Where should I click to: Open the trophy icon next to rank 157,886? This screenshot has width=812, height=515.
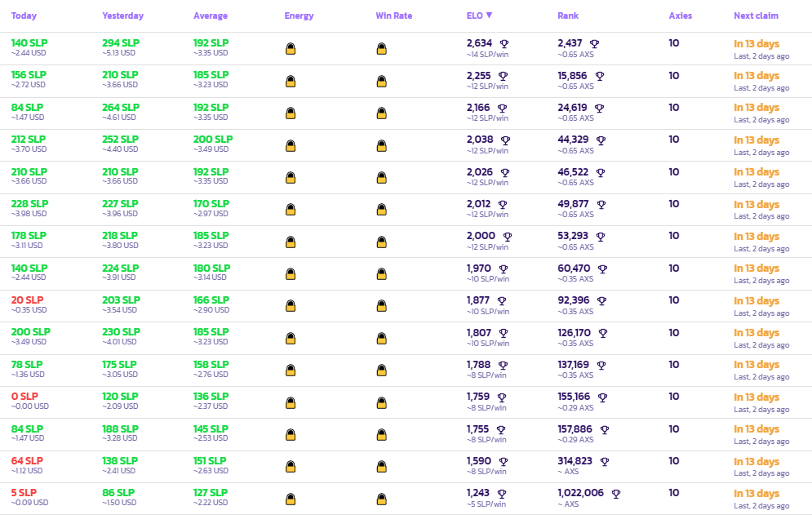tap(605, 429)
